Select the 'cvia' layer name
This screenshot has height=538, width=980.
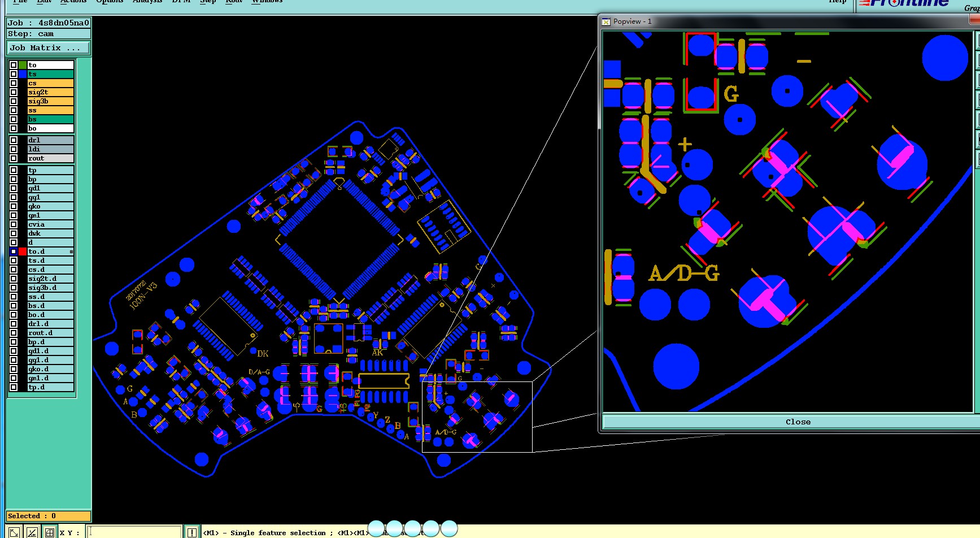click(x=50, y=224)
